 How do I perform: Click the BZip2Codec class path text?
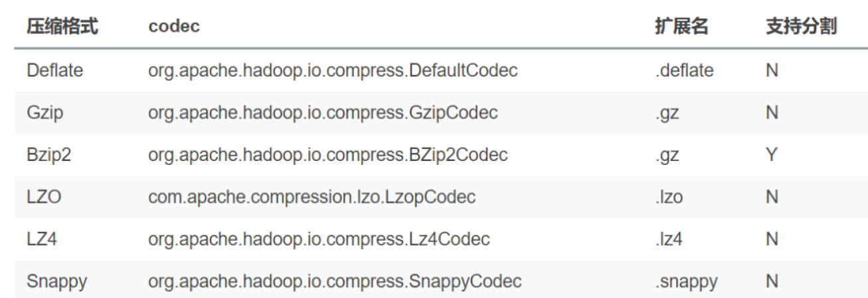[x=327, y=155]
